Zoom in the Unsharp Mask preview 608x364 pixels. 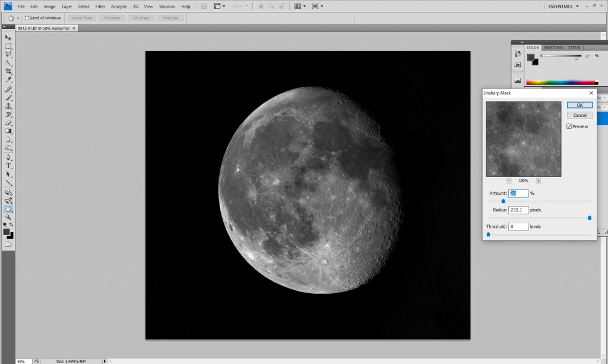pyautogui.click(x=538, y=181)
